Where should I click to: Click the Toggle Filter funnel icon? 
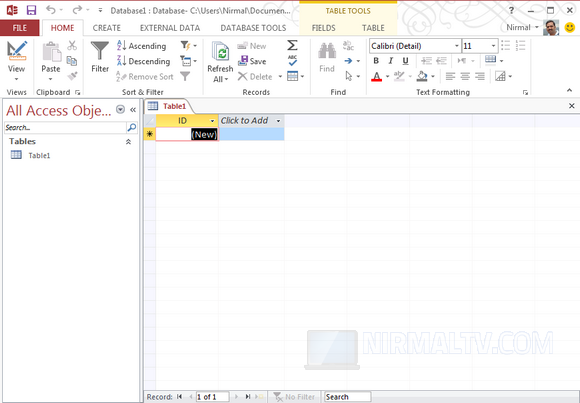click(x=185, y=76)
